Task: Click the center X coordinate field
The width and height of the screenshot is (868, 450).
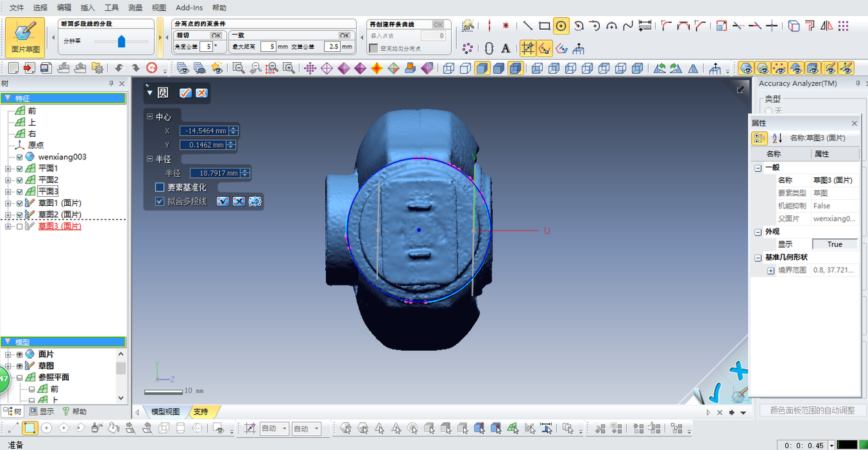Action: click(205, 131)
